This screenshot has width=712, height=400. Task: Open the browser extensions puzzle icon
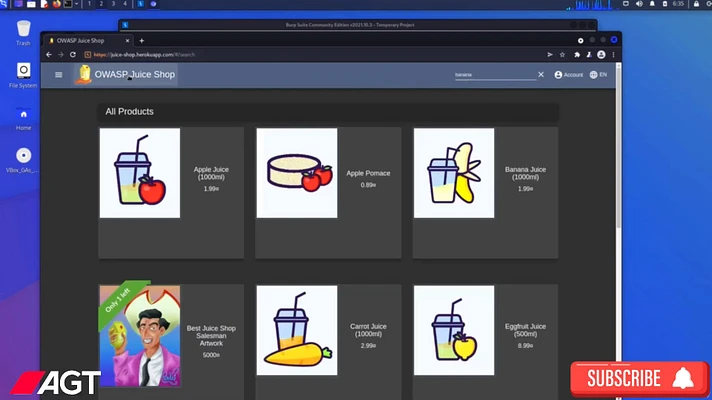tap(577, 54)
